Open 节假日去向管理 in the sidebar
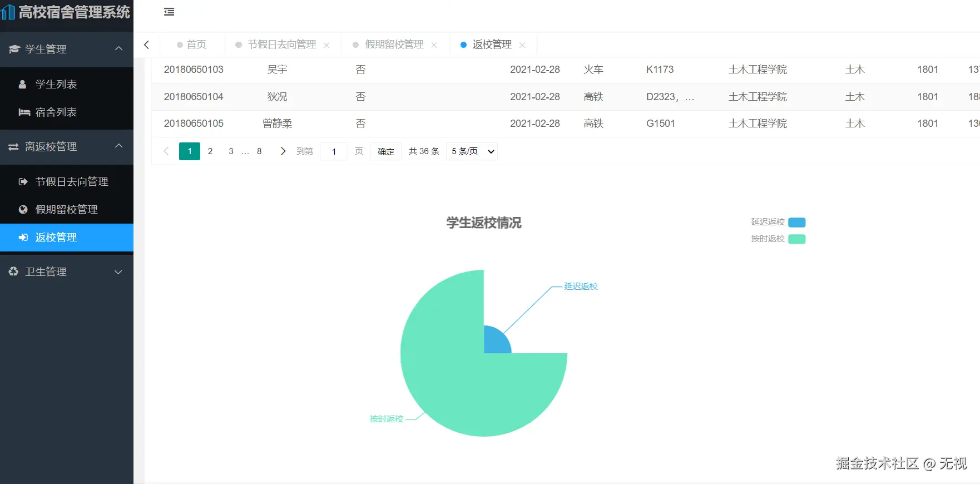980x484 pixels. point(67,181)
